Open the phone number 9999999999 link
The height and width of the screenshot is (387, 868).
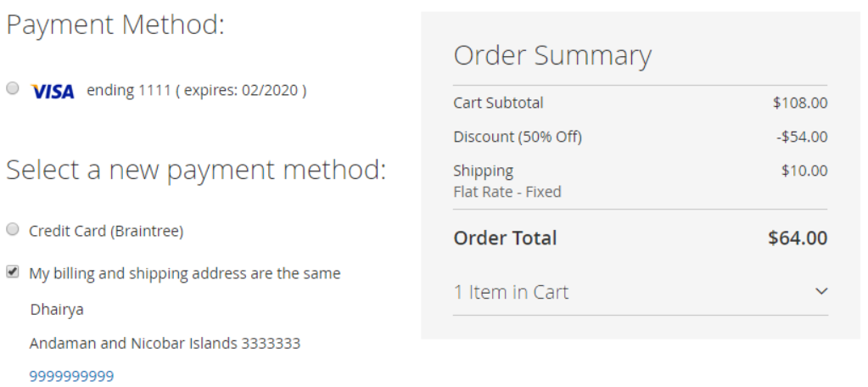click(x=71, y=377)
